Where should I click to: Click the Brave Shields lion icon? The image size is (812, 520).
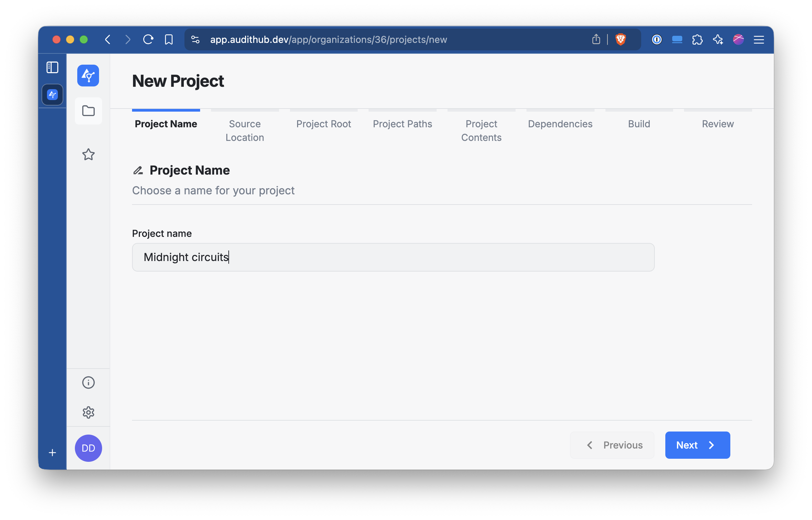(x=621, y=39)
